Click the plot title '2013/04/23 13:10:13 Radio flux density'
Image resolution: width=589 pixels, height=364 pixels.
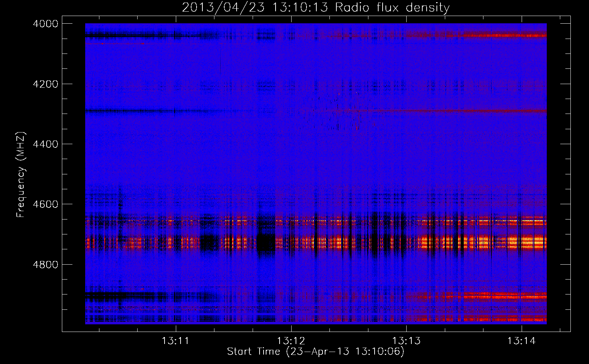316,7
